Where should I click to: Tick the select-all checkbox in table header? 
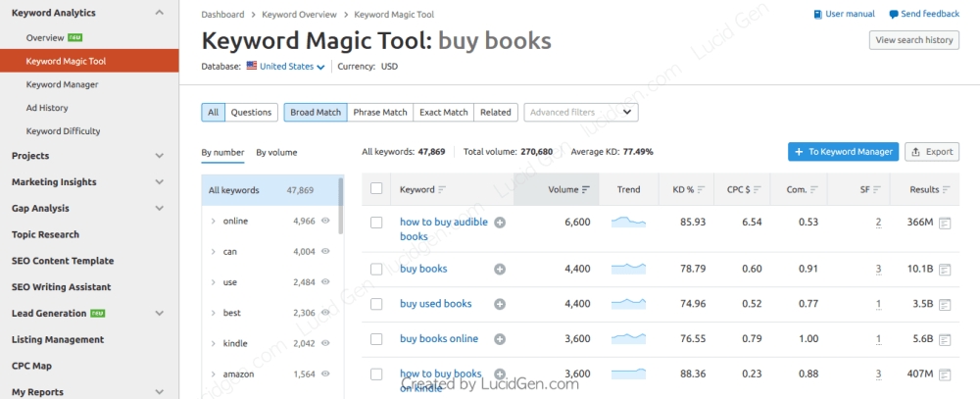[x=376, y=189]
